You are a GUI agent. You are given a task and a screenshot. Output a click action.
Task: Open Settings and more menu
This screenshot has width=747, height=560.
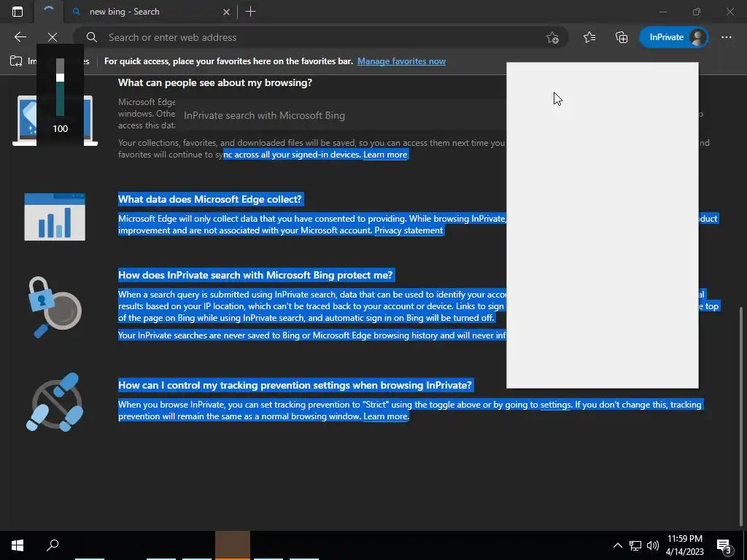point(726,37)
